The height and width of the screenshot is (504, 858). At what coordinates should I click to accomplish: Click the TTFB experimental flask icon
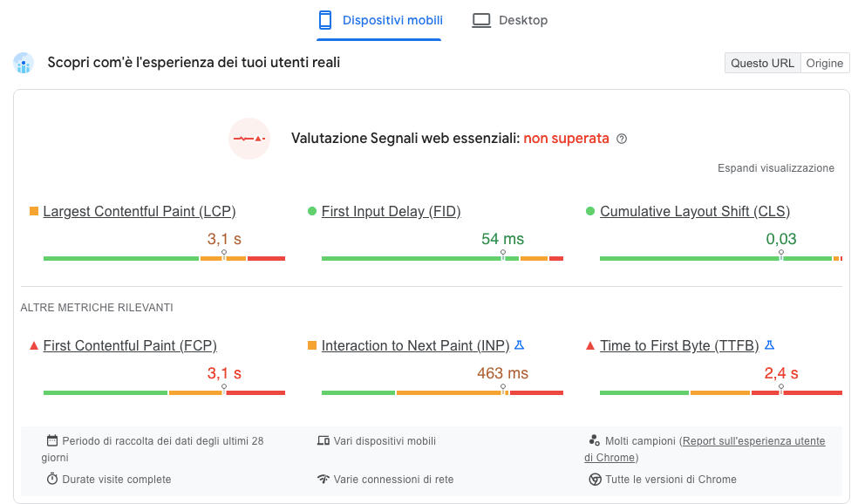pyautogui.click(x=769, y=345)
